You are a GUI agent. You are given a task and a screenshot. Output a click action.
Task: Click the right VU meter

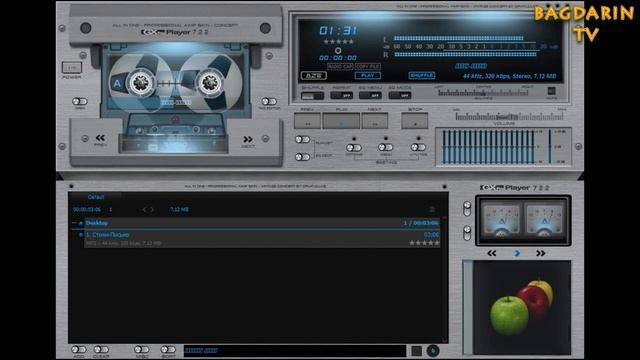point(544,220)
